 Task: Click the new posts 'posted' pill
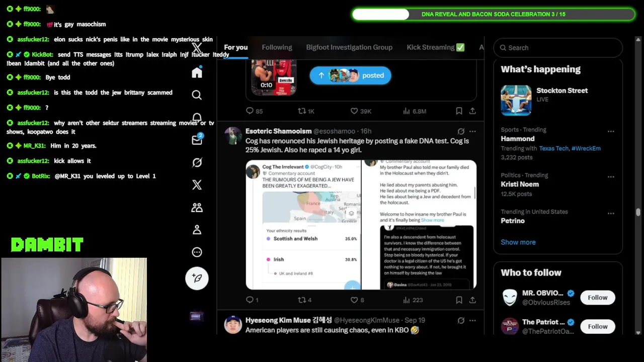[x=350, y=75]
